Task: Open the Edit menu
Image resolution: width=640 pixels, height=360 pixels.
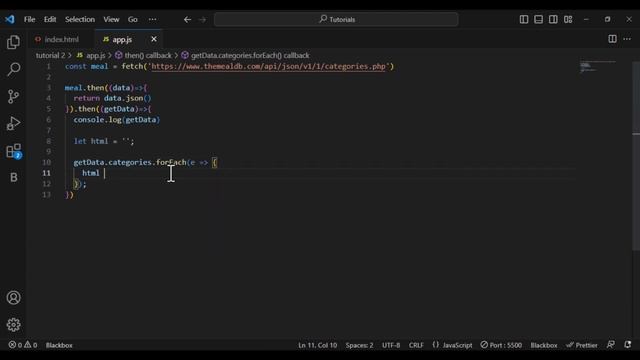Action: [x=50, y=19]
